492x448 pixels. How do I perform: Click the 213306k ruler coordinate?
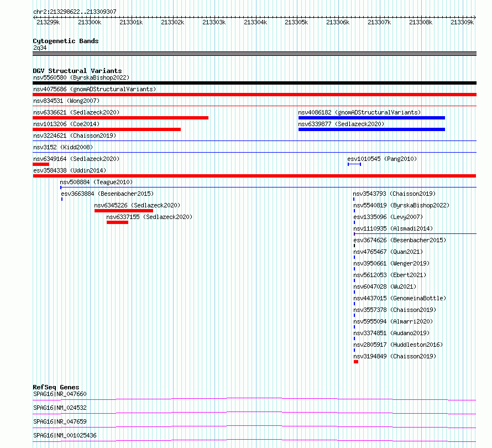[x=338, y=22]
